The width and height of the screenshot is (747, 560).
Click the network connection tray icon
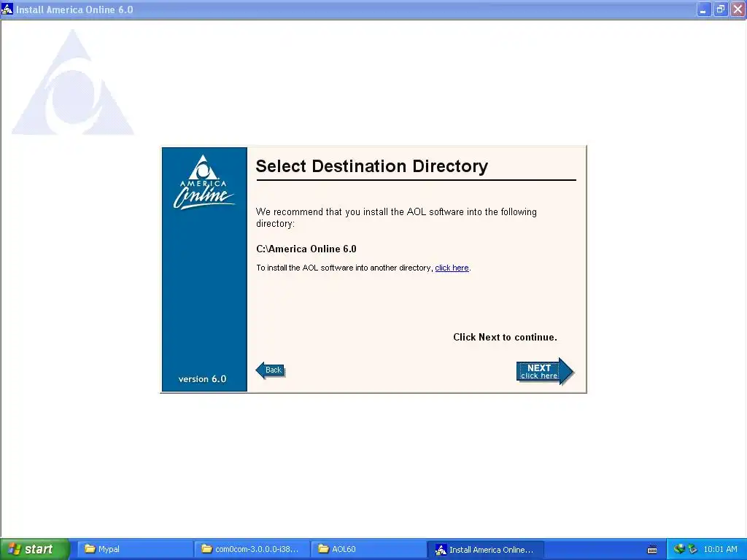pyautogui.click(x=679, y=549)
